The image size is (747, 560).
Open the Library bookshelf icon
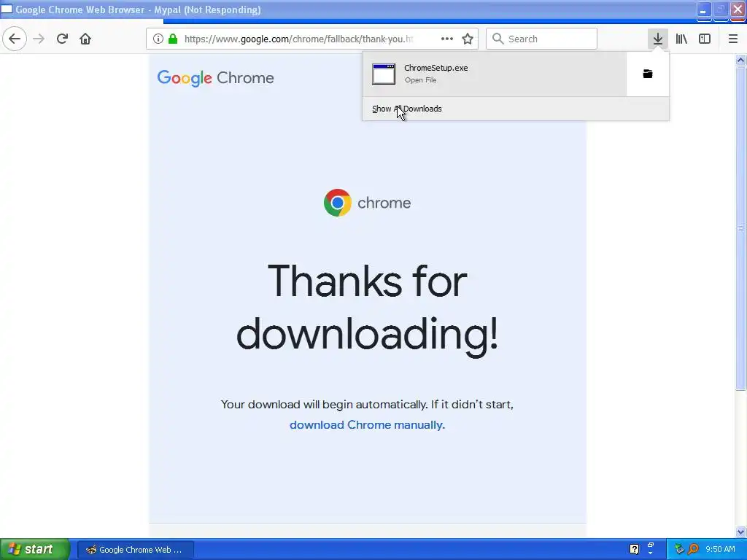click(x=681, y=39)
